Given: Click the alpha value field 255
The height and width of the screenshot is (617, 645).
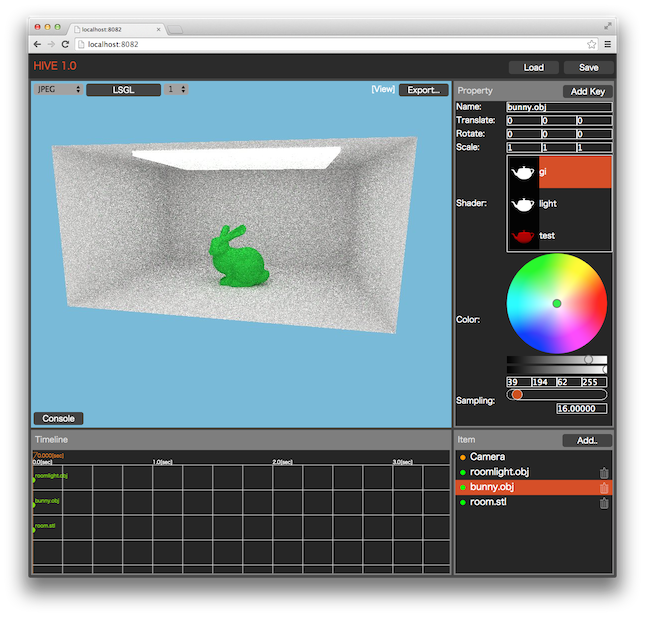Looking at the screenshot, I should (594, 382).
